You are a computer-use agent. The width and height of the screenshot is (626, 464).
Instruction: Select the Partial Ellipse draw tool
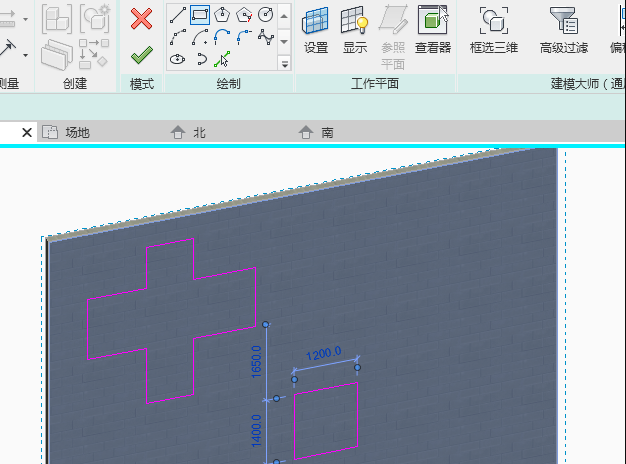pyautogui.click(x=202, y=59)
